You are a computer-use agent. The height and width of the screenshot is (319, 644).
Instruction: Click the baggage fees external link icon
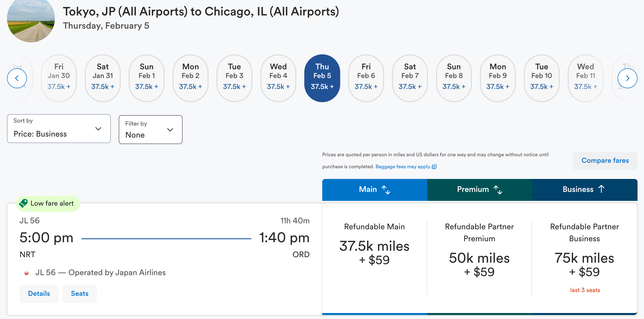click(434, 167)
